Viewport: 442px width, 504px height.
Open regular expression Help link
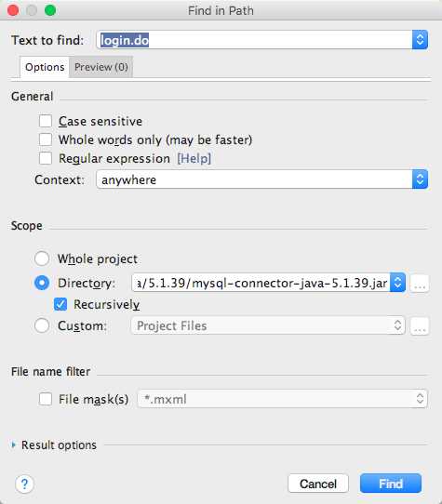(x=194, y=158)
